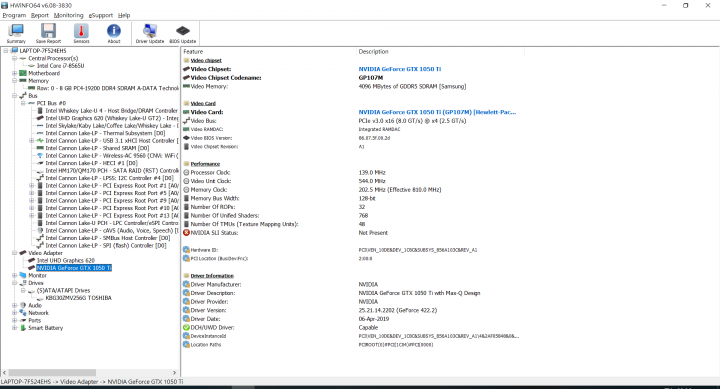This screenshot has height=389, width=720.
Task: Click the Description column header
Action: pyautogui.click(x=373, y=51)
